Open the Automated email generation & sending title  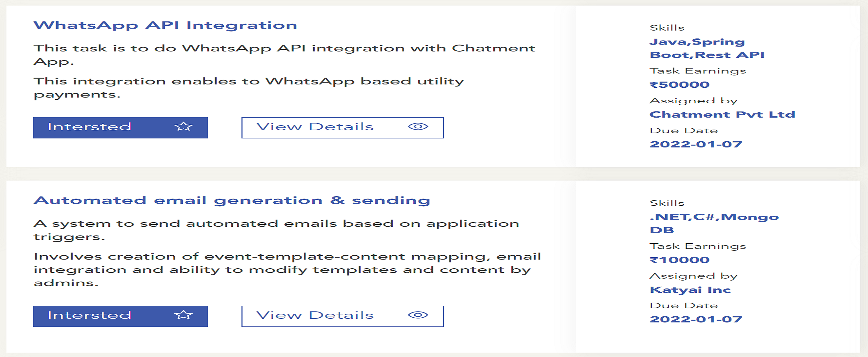232,200
